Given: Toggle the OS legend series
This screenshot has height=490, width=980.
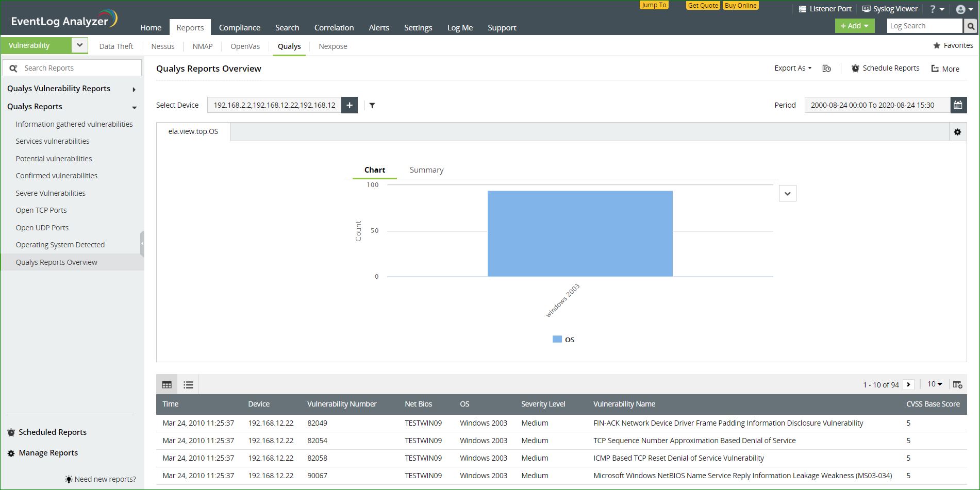Looking at the screenshot, I should (x=563, y=340).
